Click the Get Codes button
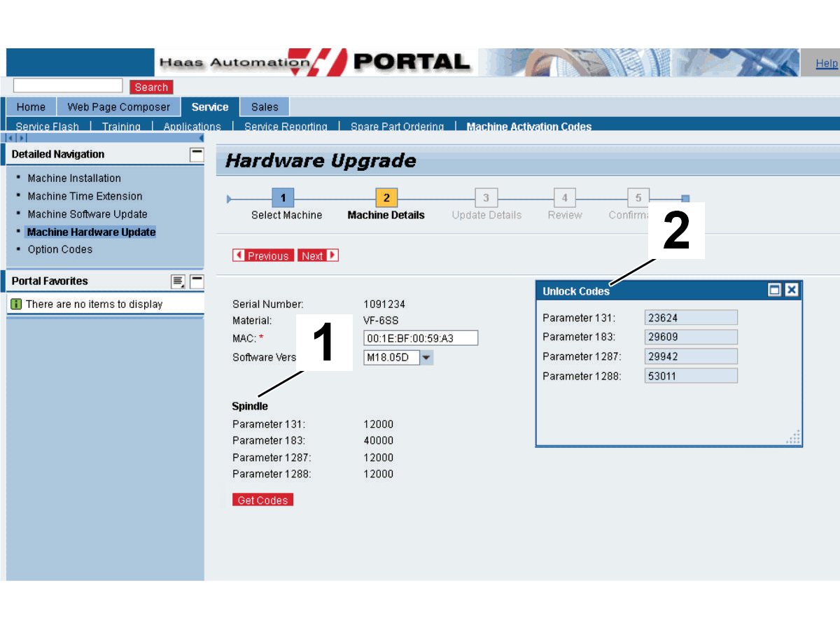Image resolution: width=840 pixels, height=630 pixels. point(262,500)
